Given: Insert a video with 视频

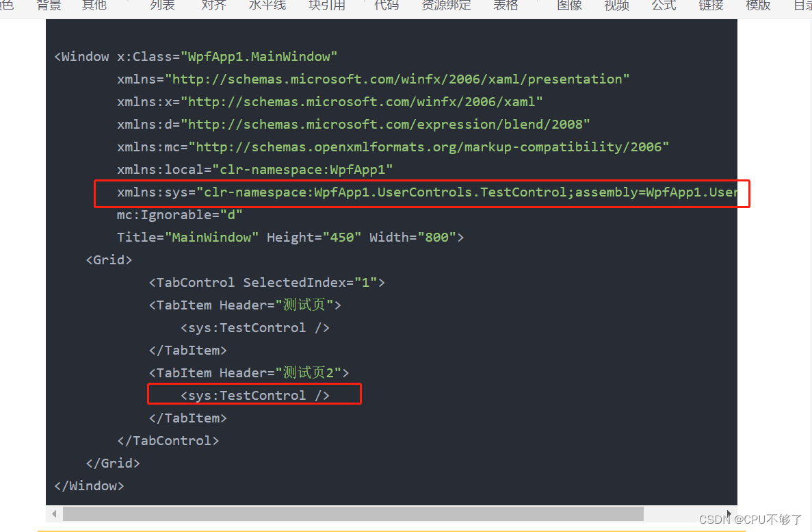Looking at the screenshot, I should (617, 5).
